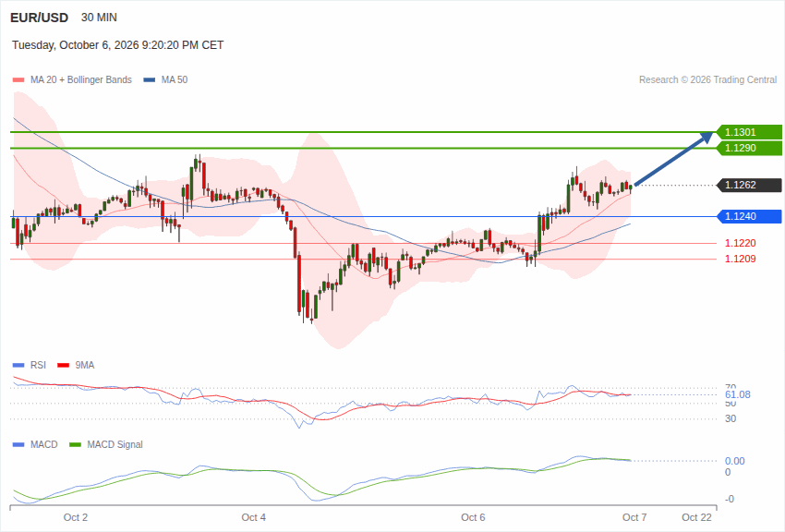Screen dimensions: 785x532
Task: Click the RSI blue legend swatch
Action: (18, 366)
